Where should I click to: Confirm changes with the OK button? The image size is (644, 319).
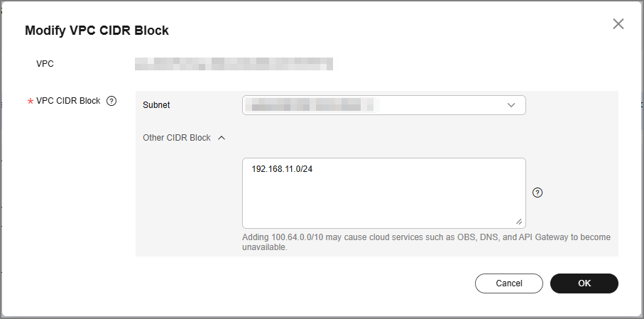point(584,283)
